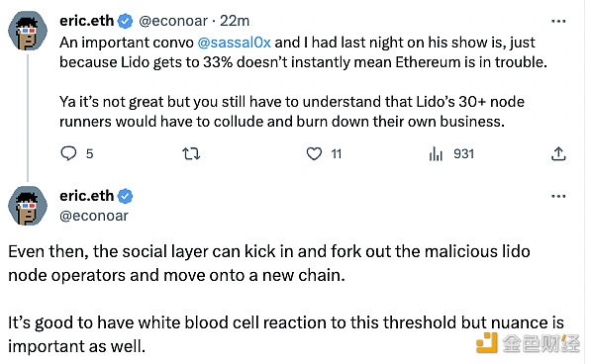Like the tweet with heart icon

pyautogui.click(x=314, y=153)
